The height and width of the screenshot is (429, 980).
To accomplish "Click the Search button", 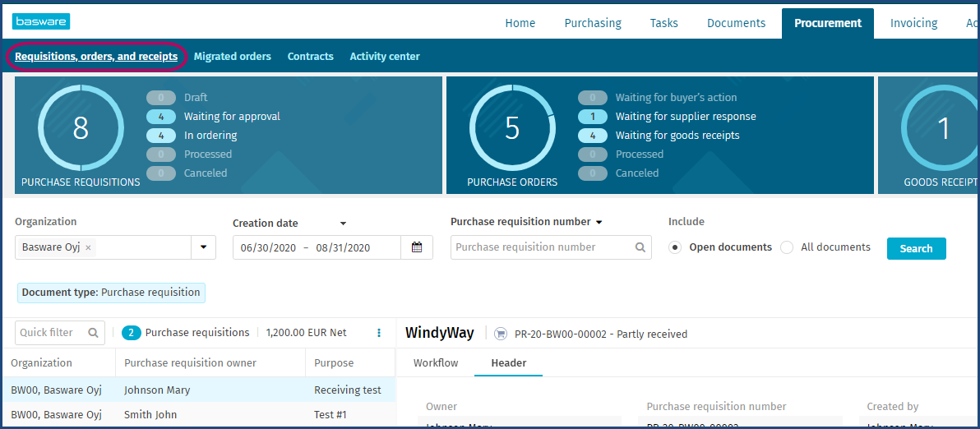I will coord(916,248).
